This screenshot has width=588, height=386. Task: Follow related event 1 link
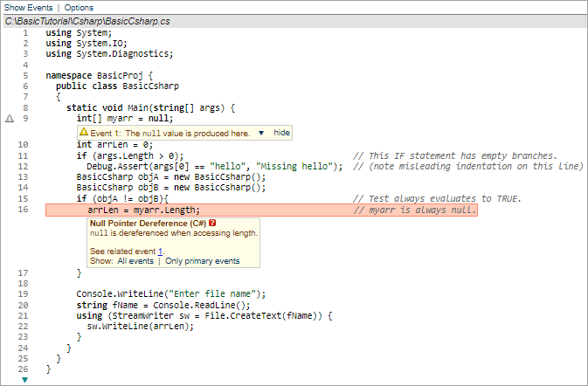[x=160, y=252]
